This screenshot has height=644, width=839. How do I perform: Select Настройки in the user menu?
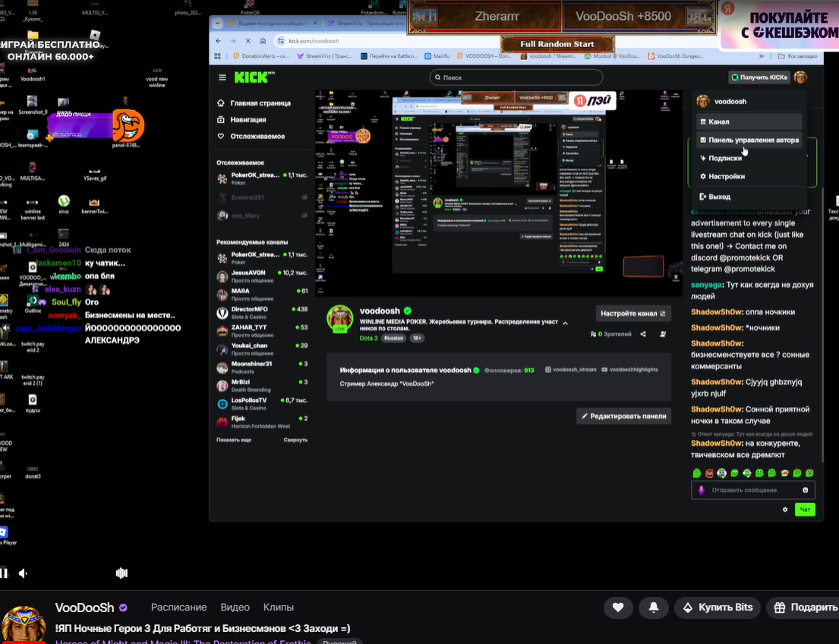[x=749, y=176]
